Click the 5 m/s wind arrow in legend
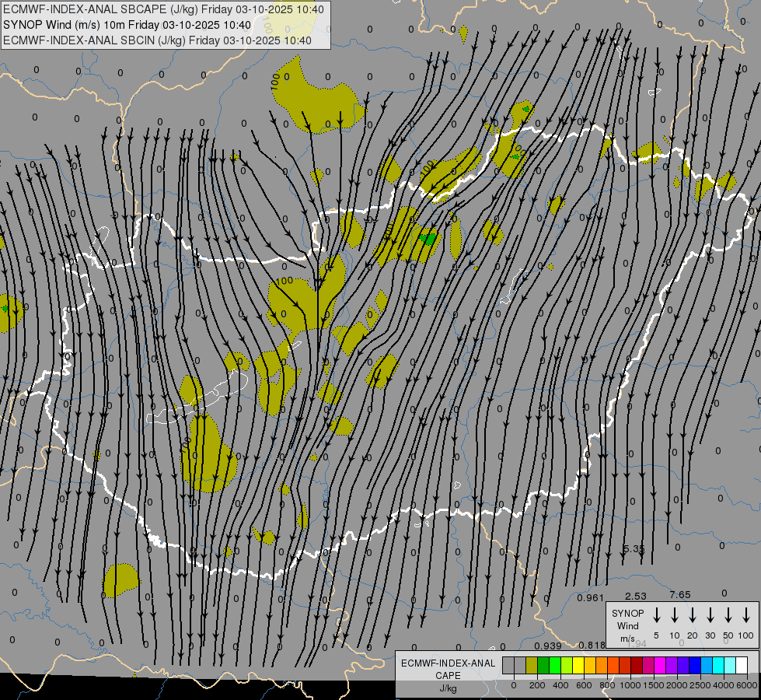The image size is (761, 700). click(x=657, y=615)
